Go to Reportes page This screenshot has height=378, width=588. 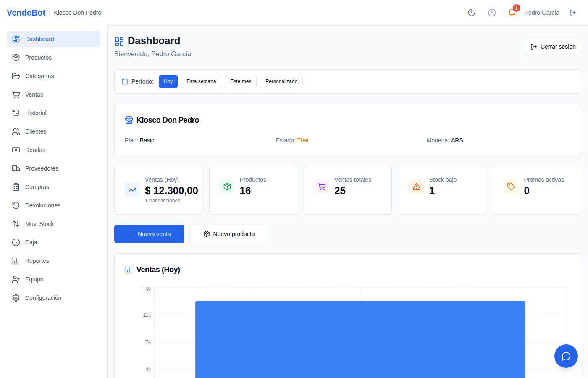[x=53, y=261]
